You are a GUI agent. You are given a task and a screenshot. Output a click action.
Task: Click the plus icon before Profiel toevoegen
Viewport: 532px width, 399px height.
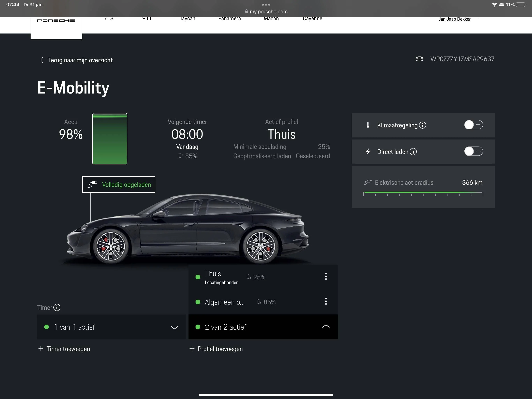coord(192,349)
